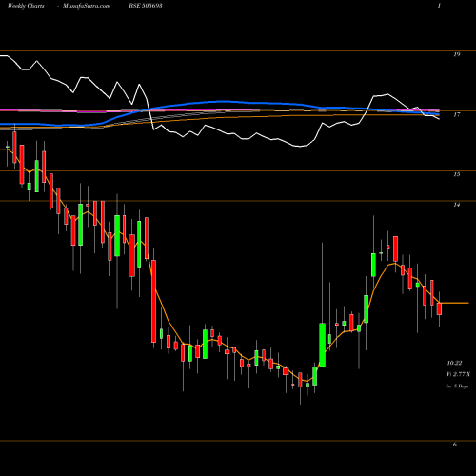The height and width of the screenshot is (476, 476).
Task: Click the 'BSE 503693' symbol label
Action: (146, 6)
